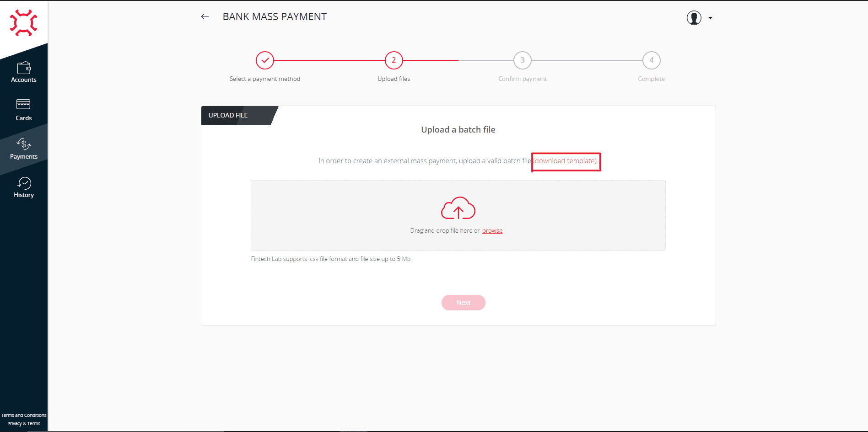868x432 pixels.
Task: Select the Cards icon in the sidebar
Action: coord(23,105)
